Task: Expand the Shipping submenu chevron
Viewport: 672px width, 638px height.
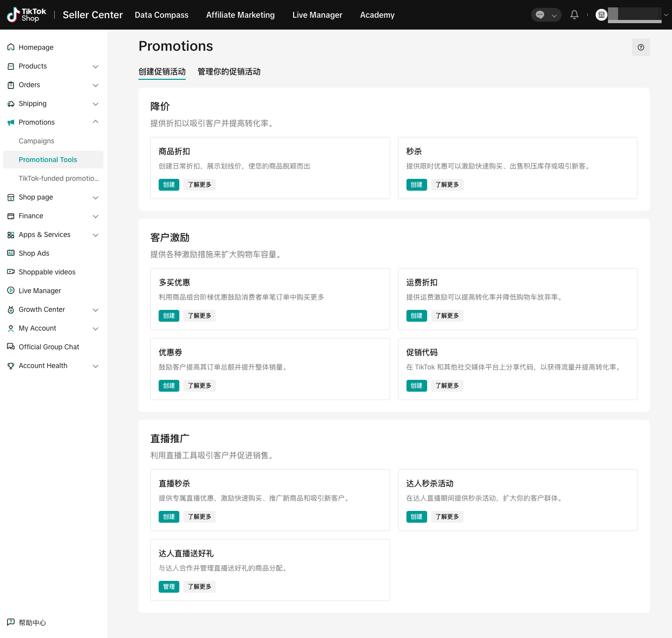Action: [96, 103]
